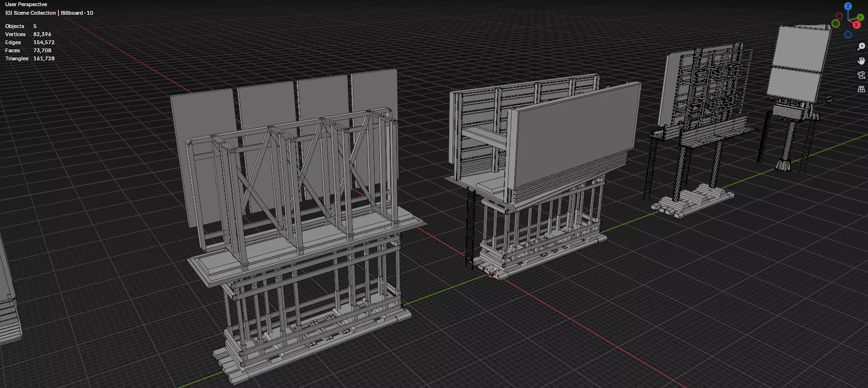
Task: Click the negative Y axis gizmo circle
Action: pyautogui.click(x=835, y=24)
